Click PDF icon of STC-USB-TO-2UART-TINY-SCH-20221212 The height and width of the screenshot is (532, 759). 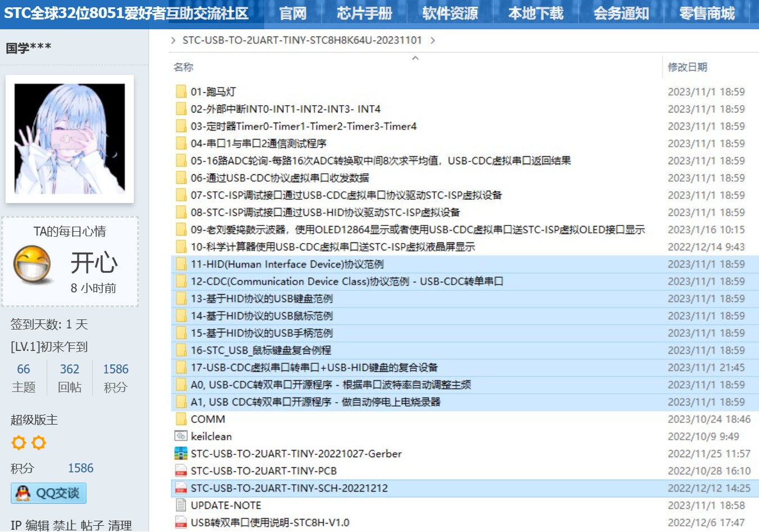(181, 488)
